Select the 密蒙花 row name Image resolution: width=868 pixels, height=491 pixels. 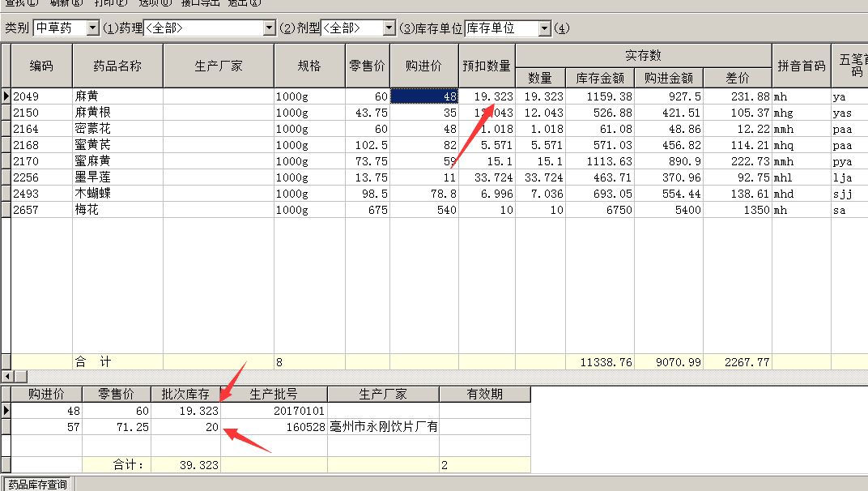pyautogui.click(x=117, y=129)
